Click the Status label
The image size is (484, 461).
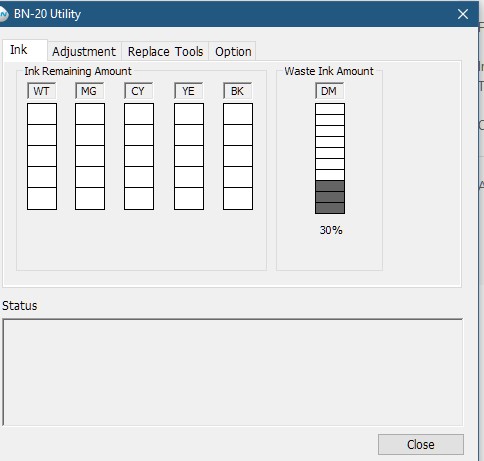20,306
